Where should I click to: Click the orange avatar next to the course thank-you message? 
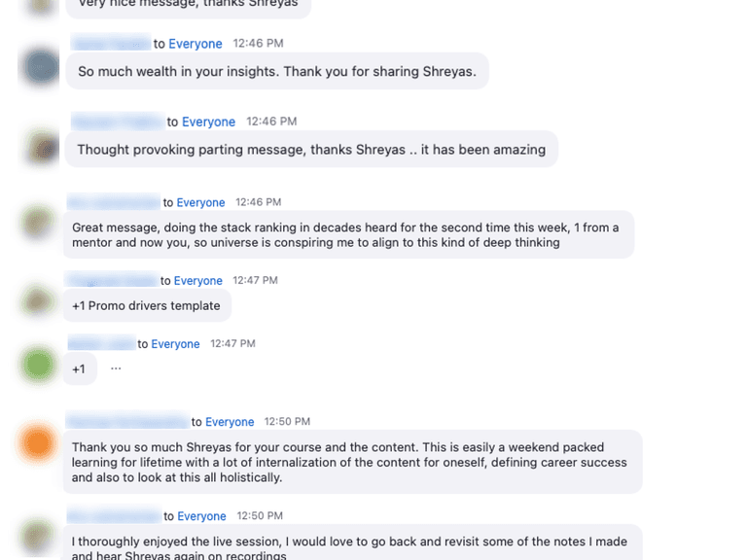[x=39, y=444]
